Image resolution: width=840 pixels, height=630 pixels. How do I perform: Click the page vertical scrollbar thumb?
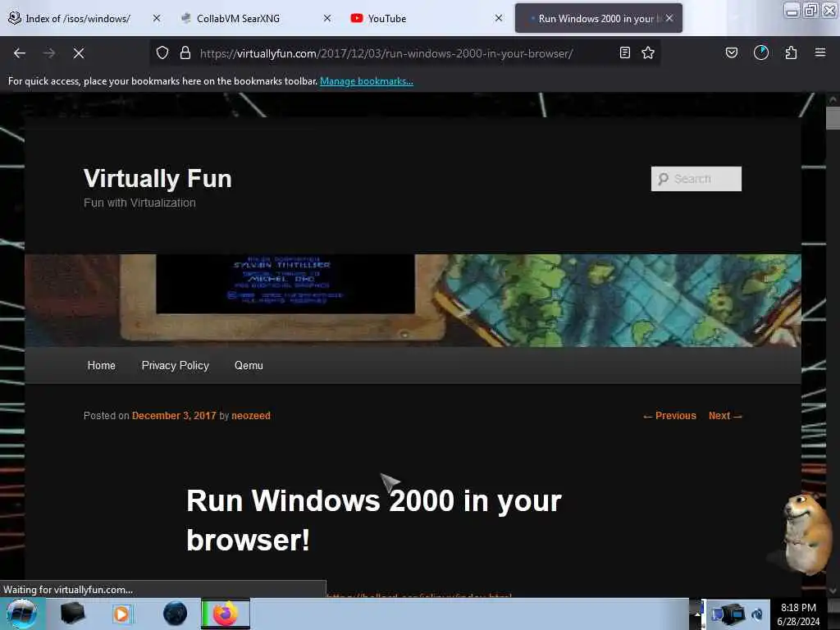point(833,117)
